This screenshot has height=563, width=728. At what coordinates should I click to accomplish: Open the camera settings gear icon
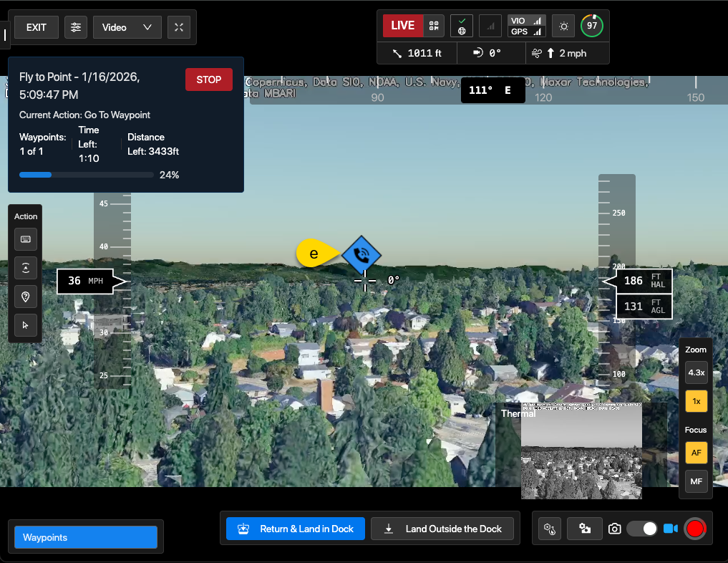pos(550,529)
